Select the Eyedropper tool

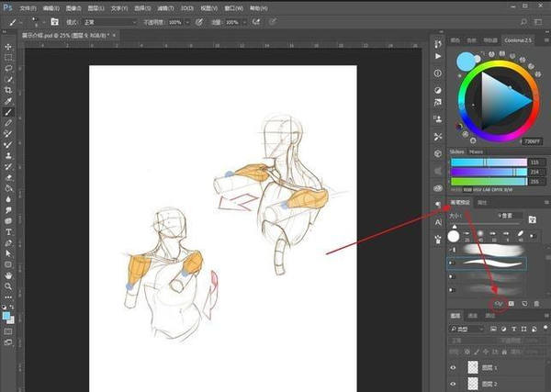(8, 101)
